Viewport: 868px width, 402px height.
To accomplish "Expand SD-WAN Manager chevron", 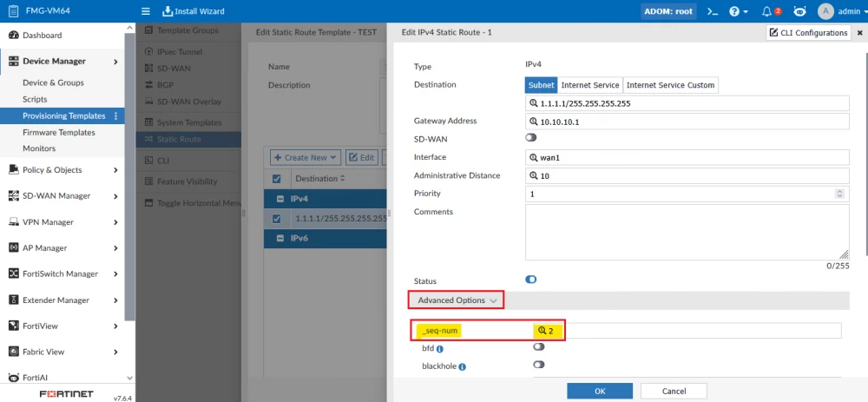I will (115, 196).
